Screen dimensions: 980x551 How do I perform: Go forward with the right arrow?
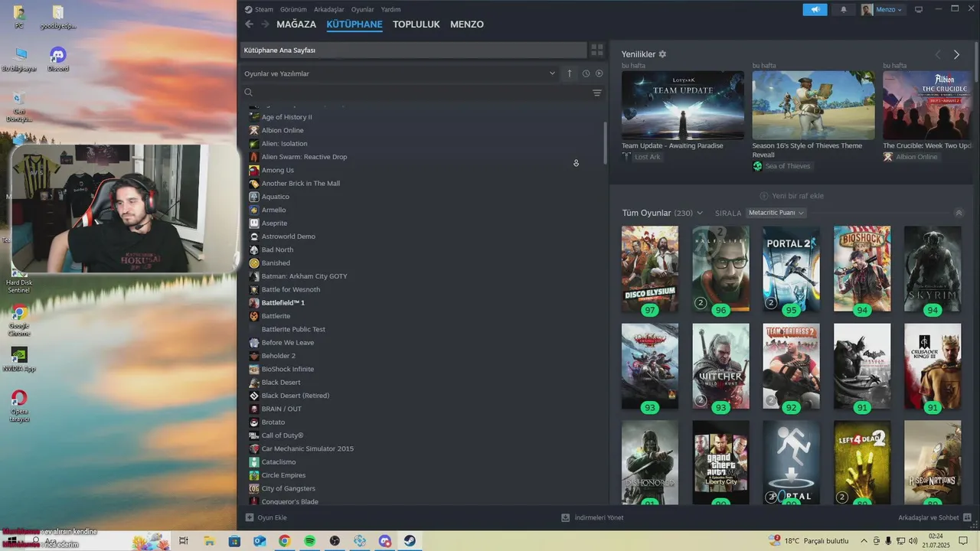point(265,24)
